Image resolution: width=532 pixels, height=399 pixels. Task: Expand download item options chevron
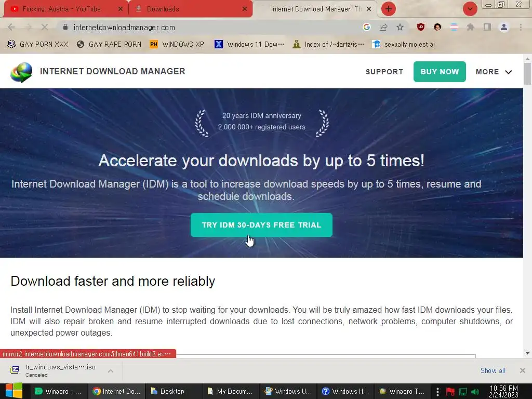pos(111,371)
